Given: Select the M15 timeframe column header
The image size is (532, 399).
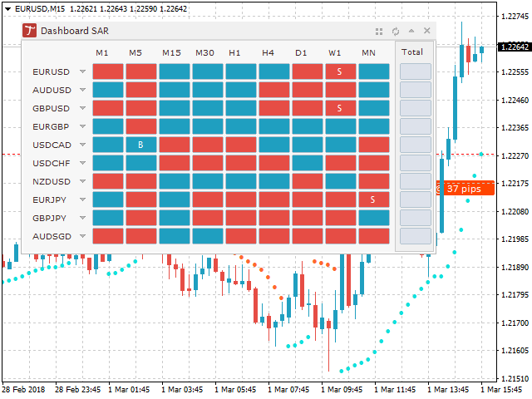Looking at the screenshot, I should 172,53.
